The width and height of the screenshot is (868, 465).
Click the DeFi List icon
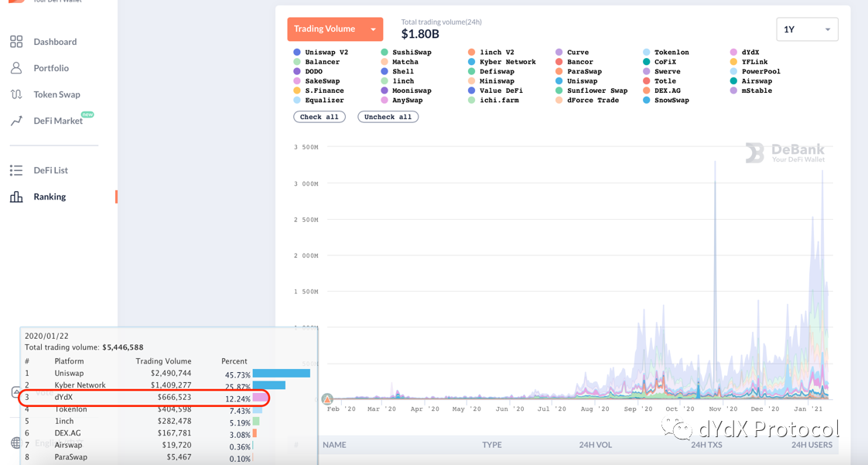tap(16, 170)
